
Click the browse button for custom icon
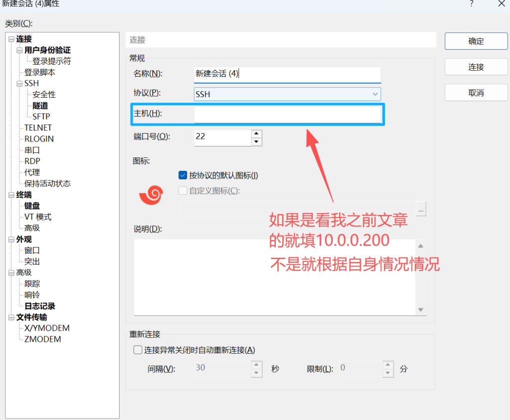coord(421,210)
